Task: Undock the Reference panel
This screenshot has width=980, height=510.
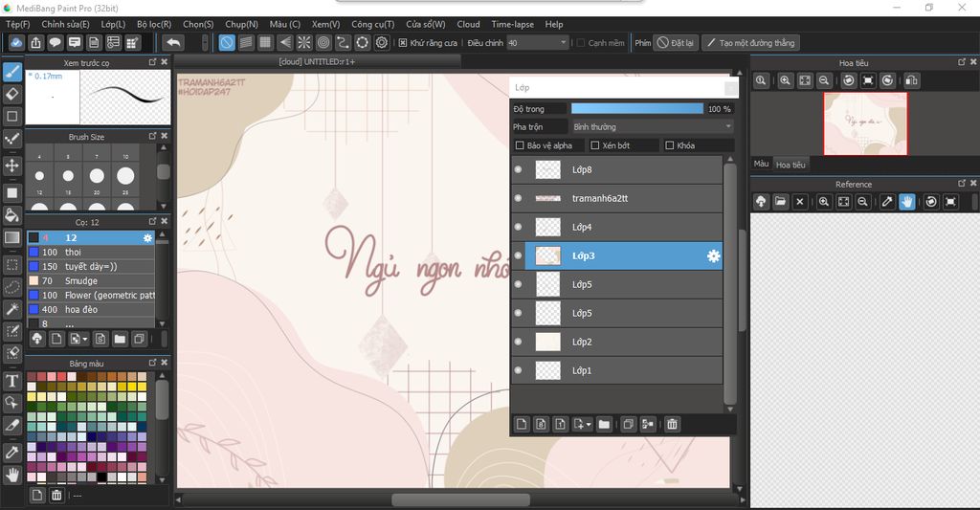Action: [x=962, y=183]
